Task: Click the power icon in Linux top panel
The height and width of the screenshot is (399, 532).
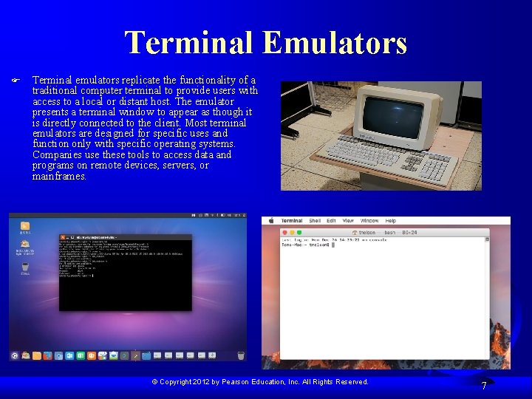Action: pos(244,215)
